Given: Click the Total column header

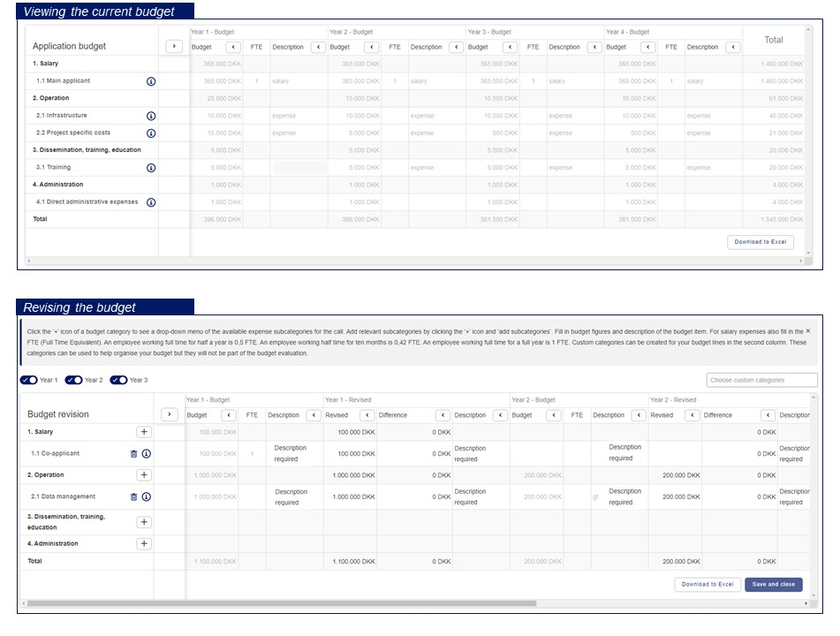Looking at the screenshot, I should click(774, 40).
